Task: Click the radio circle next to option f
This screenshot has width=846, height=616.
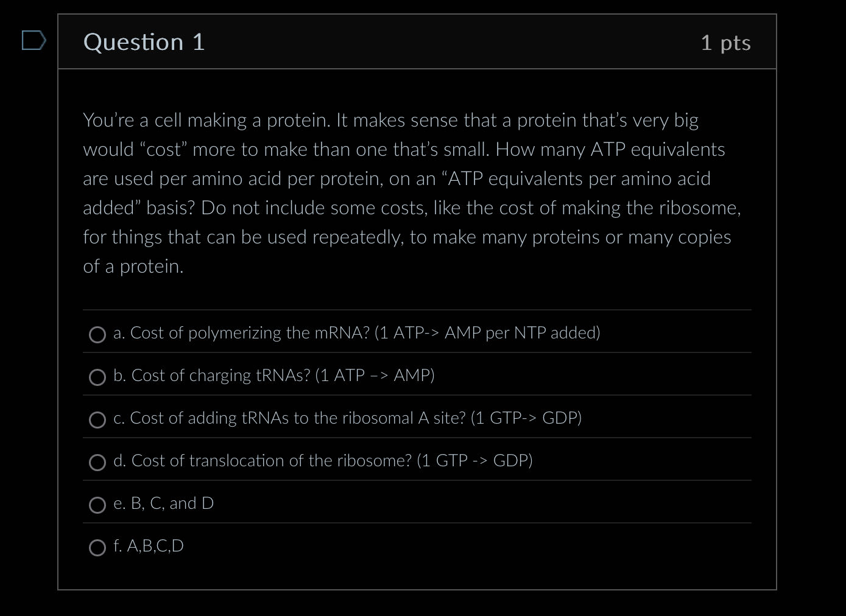Action: (x=97, y=548)
